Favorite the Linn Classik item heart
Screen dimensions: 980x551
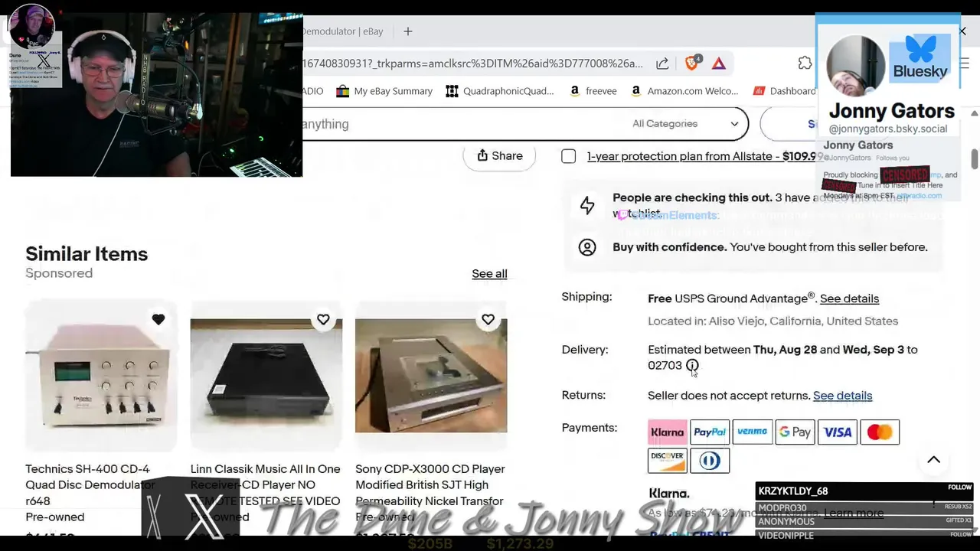tap(323, 319)
